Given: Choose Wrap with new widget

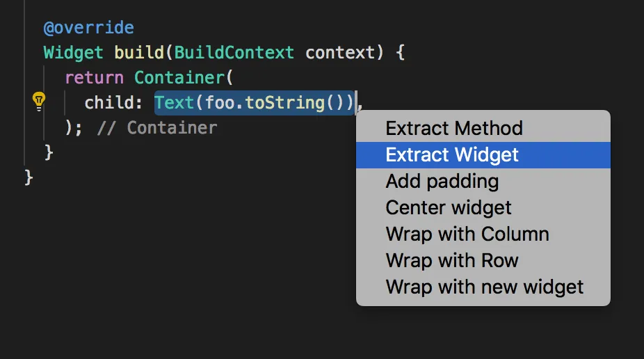Looking at the screenshot, I should pyautogui.click(x=484, y=287).
